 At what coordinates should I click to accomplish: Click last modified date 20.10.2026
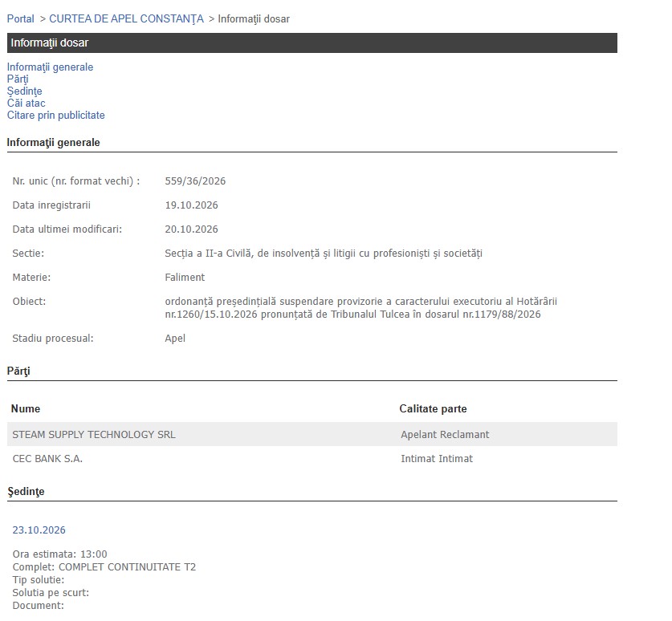pos(192,229)
